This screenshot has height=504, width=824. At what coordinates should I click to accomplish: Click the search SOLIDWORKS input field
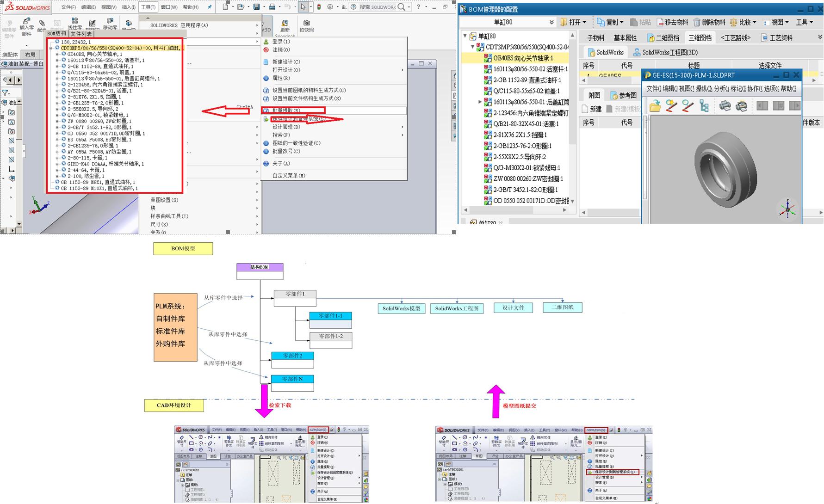click(378, 7)
